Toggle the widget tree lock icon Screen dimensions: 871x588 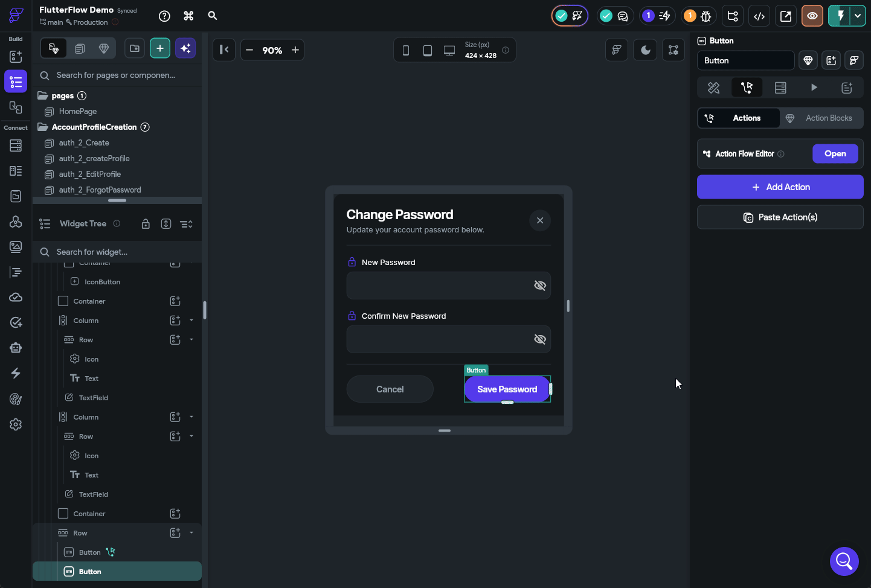[146, 224]
